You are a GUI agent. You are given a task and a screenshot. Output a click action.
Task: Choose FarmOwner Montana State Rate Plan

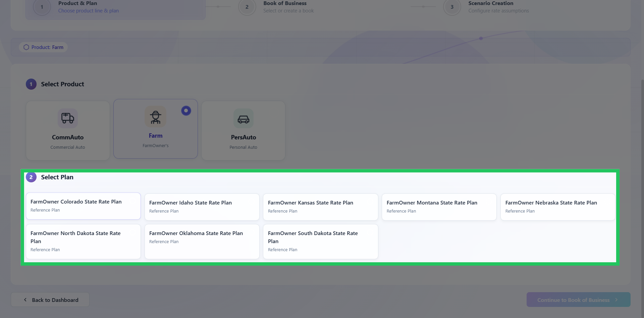tap(439, 207)
